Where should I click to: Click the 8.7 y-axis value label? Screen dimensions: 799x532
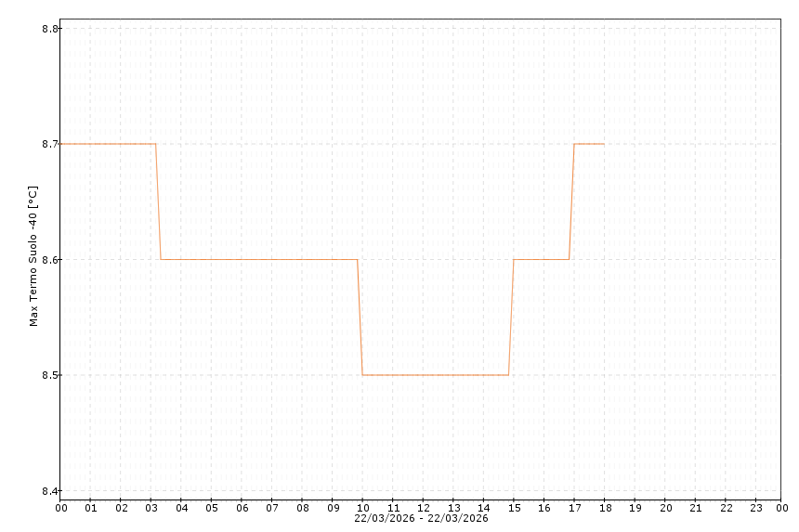(51, 144)
